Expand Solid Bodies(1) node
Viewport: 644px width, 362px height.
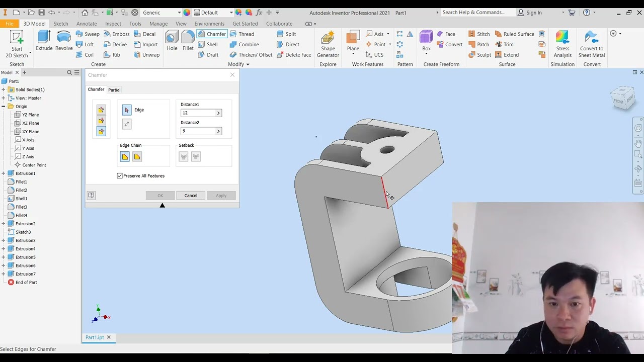pyautogui.click(x=4, y=89)
